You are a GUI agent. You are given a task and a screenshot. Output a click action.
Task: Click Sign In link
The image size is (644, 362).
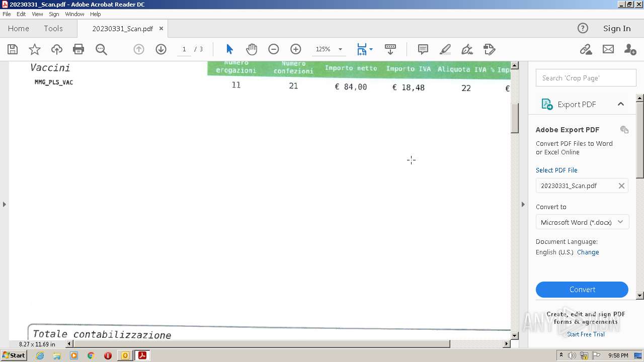[x=617, y=29]
